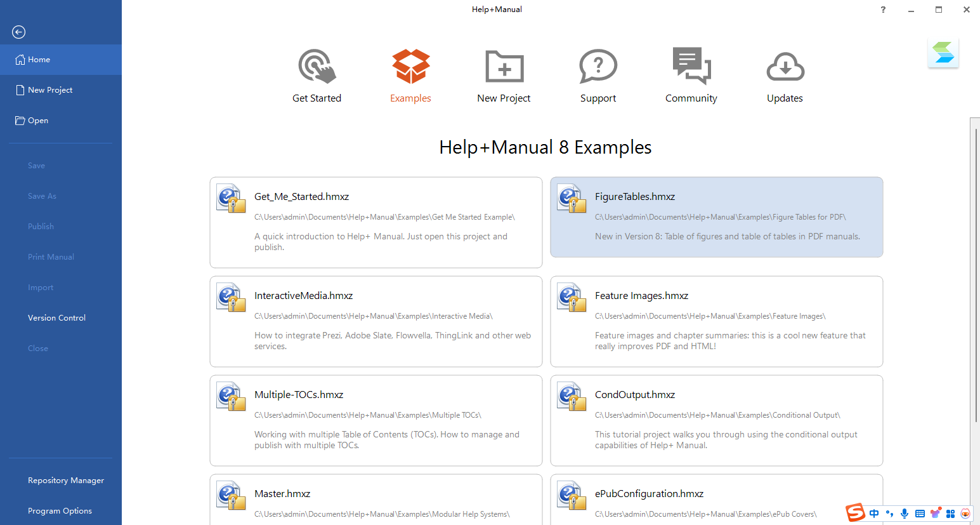Open the IME toolbox grid icon
The width and height of the screenshot is (980, 525).
(x=950, y=514)
